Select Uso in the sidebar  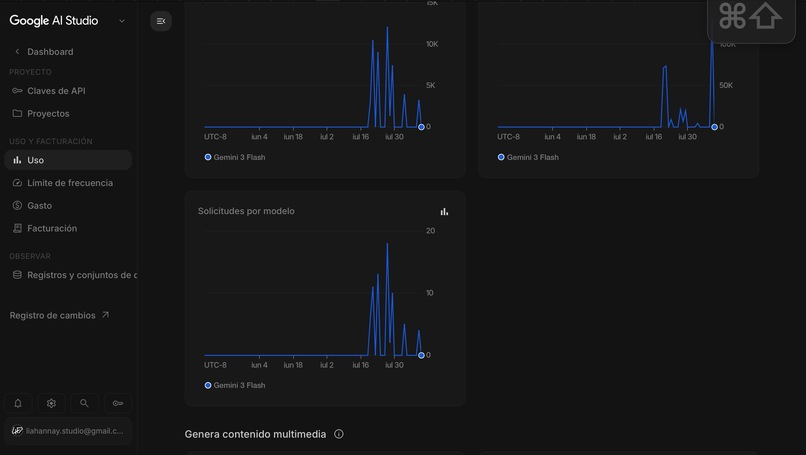68,160
